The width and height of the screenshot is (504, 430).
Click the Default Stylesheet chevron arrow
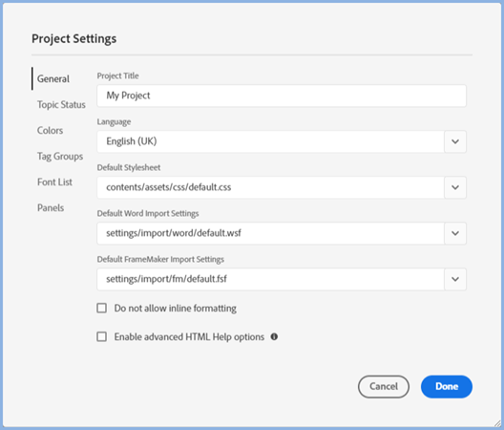455,187
